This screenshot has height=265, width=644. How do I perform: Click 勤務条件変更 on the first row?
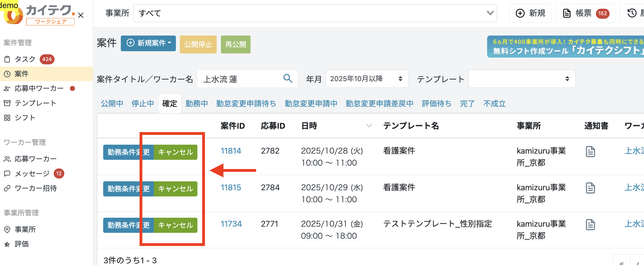128,152
